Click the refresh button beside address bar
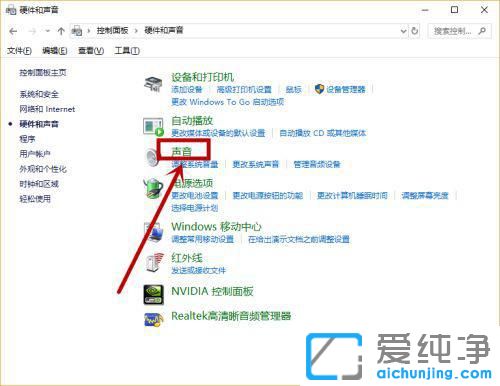This screenshot has height=386, width=500. [415, 31]
